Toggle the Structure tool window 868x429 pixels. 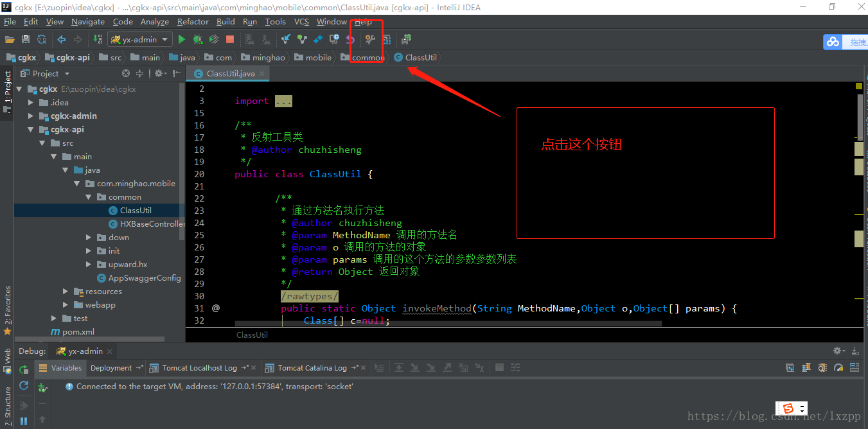pyautogui.click(x=8, y=407)
